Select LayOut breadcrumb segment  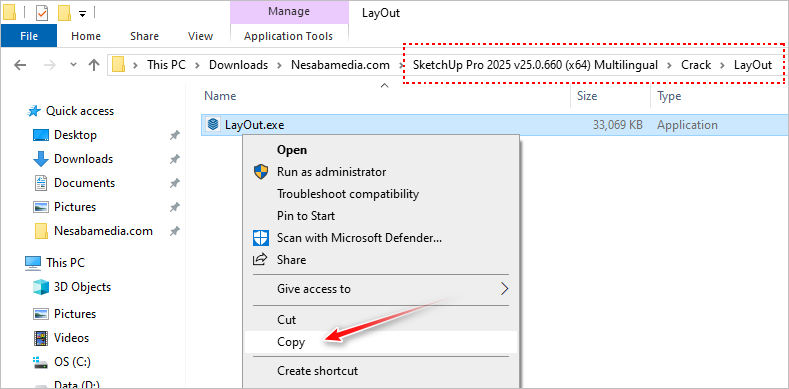pyautogui.click(x=753, y=65)
